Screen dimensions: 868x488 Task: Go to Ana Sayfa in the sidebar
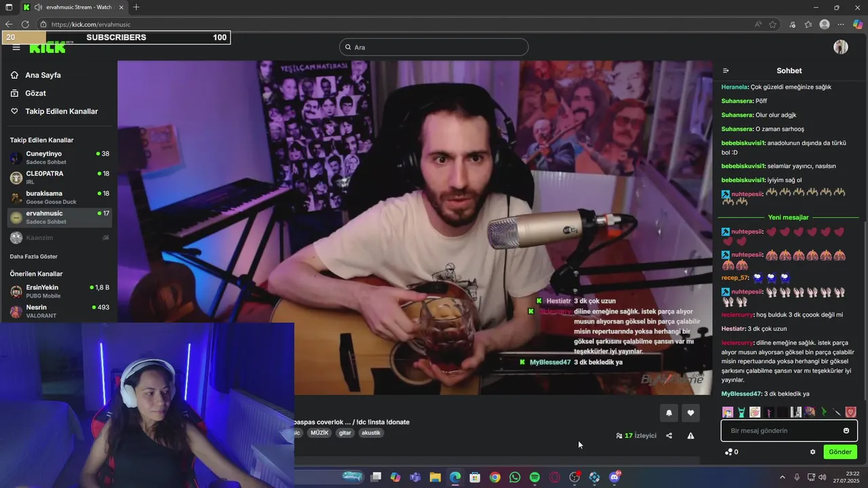click(43, 75)
